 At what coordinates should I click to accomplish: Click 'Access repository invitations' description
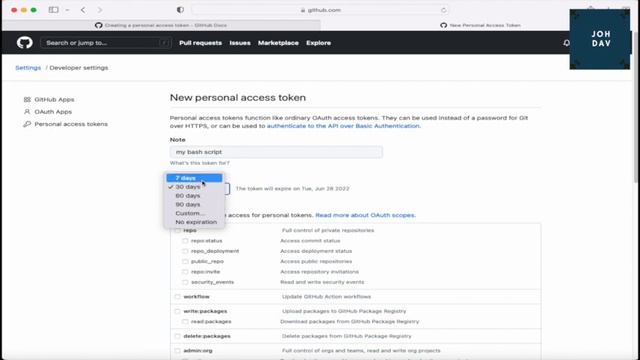[319, 272]
